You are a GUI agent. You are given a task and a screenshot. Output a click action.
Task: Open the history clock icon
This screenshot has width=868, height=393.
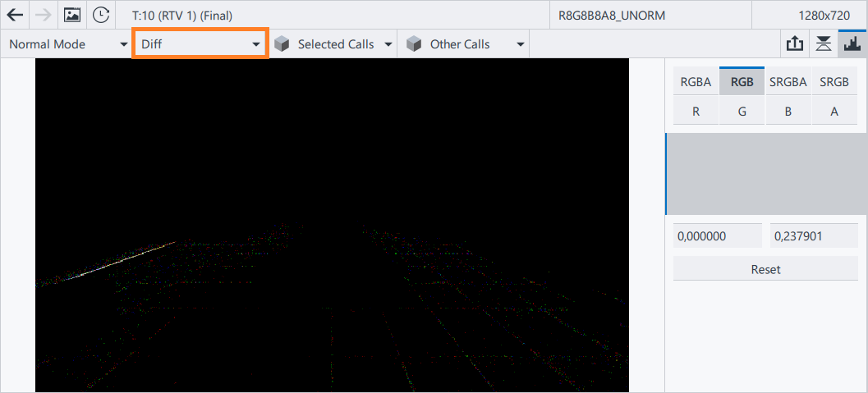point(101,15)
